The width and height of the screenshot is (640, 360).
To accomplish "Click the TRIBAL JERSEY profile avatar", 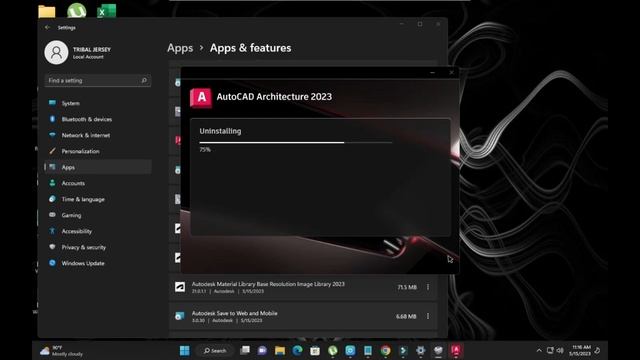I will coord(56,52).
